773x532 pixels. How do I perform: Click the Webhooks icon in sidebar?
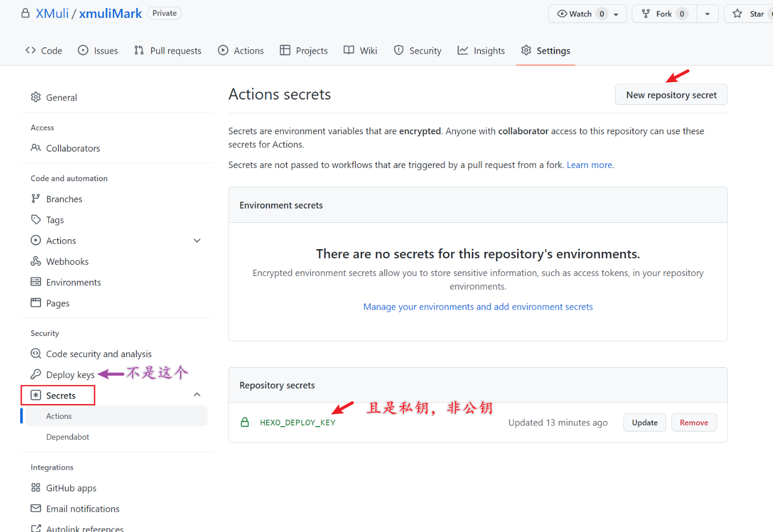[36, 261]
